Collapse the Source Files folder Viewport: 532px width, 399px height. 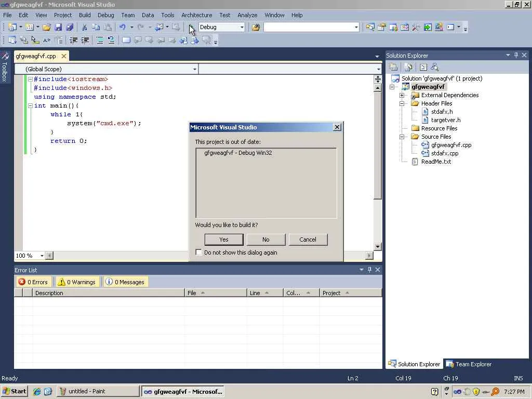[402, 137]
